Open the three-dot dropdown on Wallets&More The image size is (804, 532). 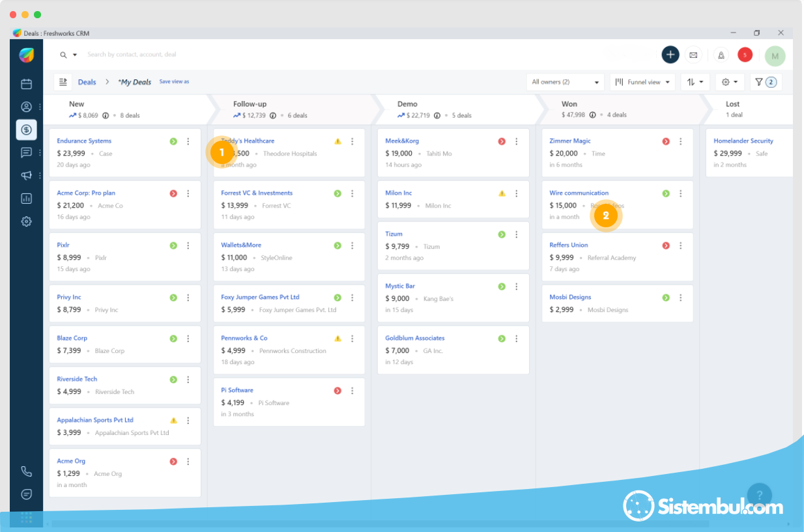(352, 245)
